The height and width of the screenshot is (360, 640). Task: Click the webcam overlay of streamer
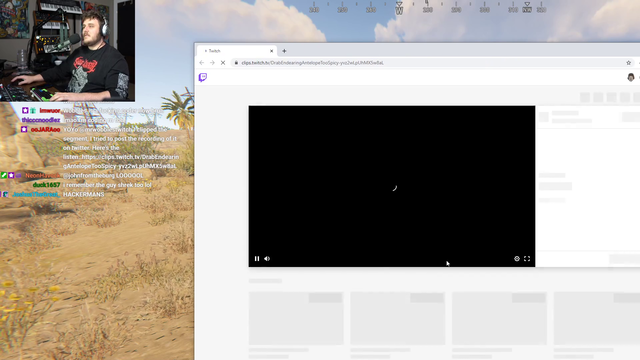67,51
